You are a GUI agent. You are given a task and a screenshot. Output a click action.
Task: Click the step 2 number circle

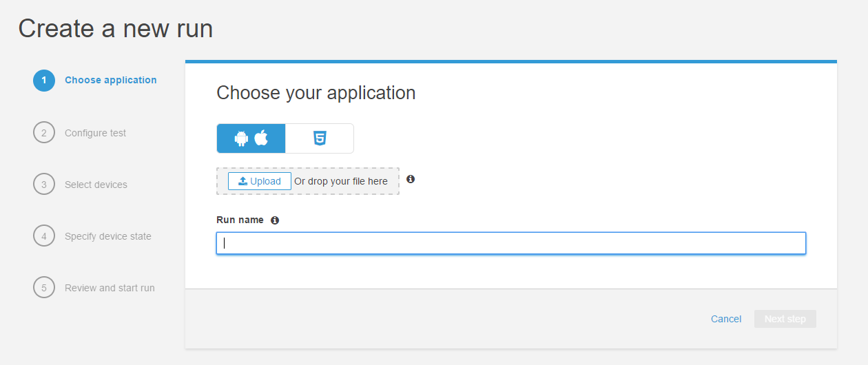pyautogui.click(x=43, y=133)
